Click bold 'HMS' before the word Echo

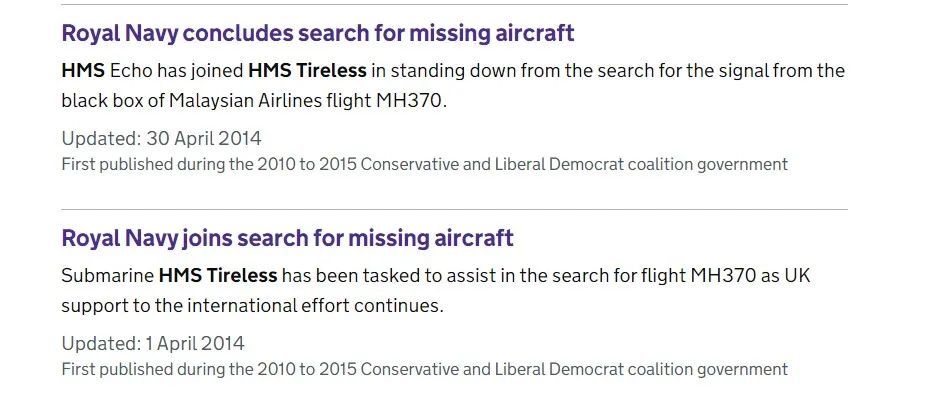point(82,71)
